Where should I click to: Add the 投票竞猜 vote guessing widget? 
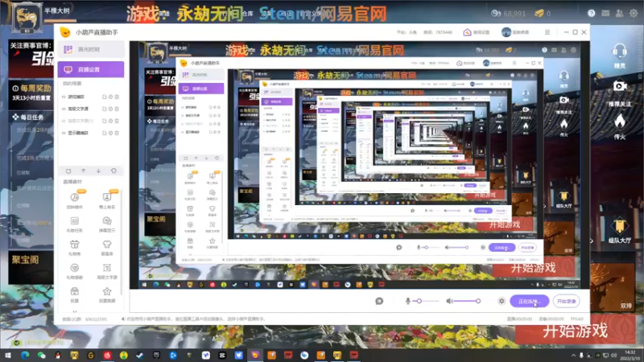(x=107, y=294)
